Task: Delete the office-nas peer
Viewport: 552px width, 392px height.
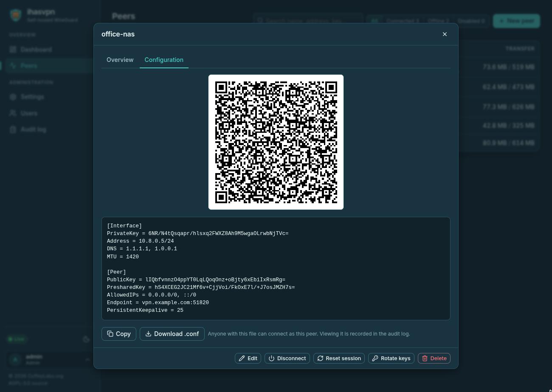Action: (434, 358)
